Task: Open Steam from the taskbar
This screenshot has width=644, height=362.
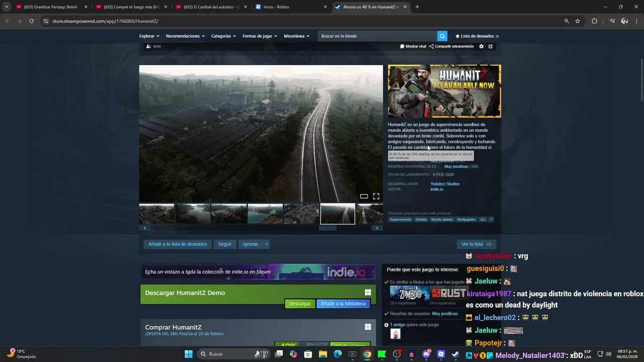Action: (x=455, y=354)
